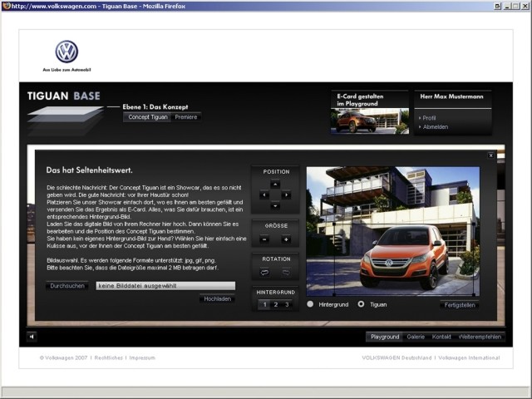The height and width of the screenshot is (399, 532).
Task: Minimize the Firefox window
Action: [x=507, y=6]
